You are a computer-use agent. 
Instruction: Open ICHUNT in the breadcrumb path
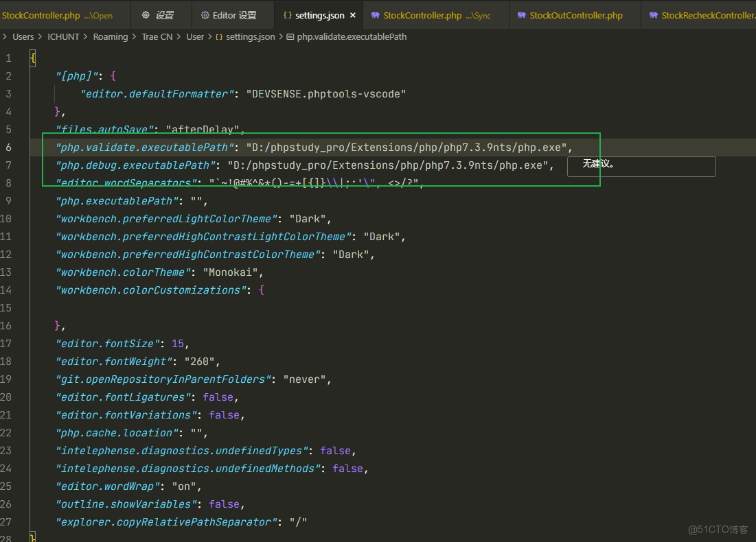[63, 36]
